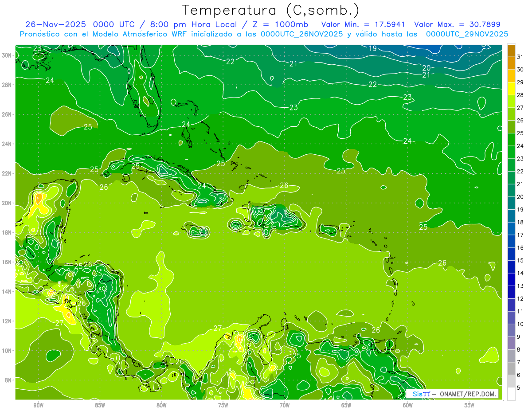Click the '65W' longitude axis label
The width and height of the screenshot is (532, 411).
[x=346, y=405]
